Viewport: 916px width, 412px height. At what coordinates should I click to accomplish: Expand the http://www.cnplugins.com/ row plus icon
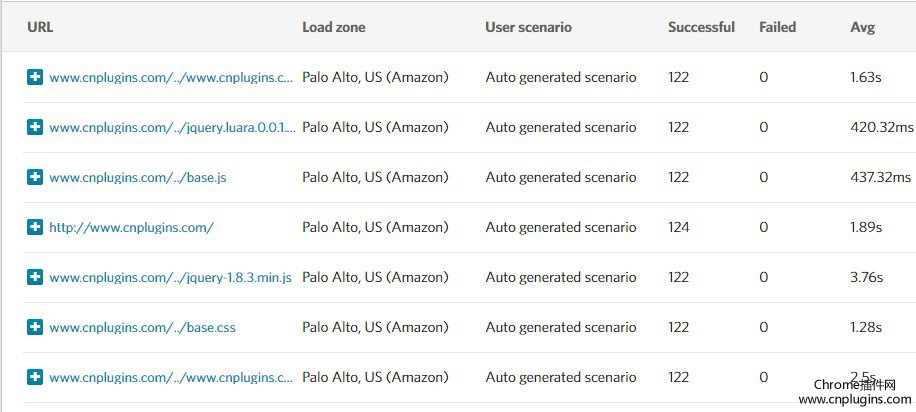tap(35, 227)
